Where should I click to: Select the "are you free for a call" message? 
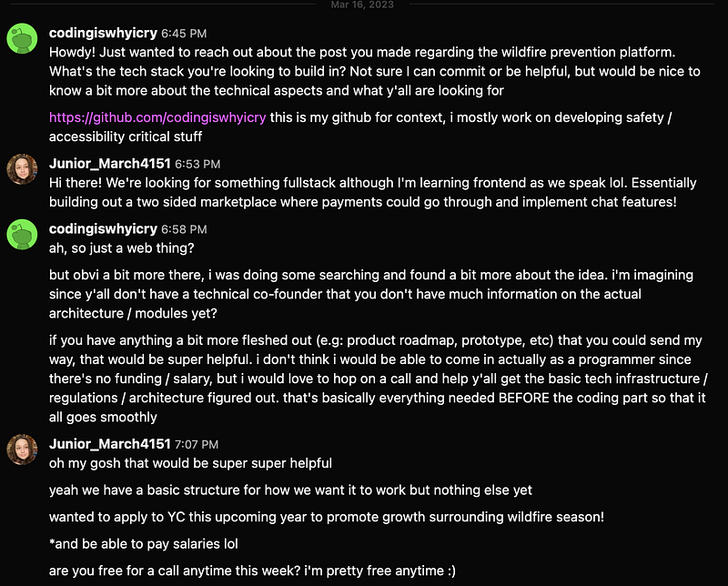coord(253,571)
